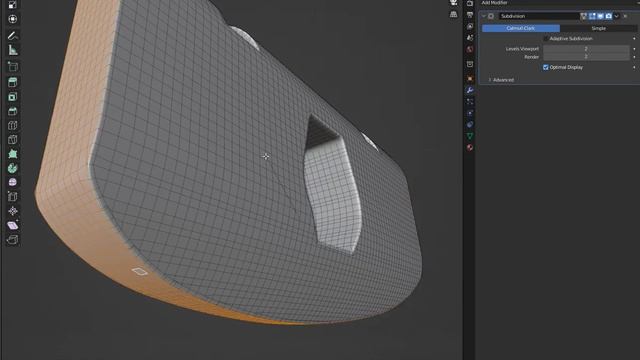Toggle On Cage for Subdivision modifier
This screenshot has height=360, width=640.
click(x=584, y=16)
